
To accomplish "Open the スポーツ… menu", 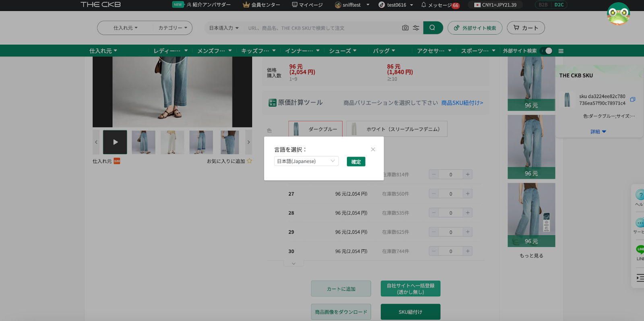I will tap(478, 51).
